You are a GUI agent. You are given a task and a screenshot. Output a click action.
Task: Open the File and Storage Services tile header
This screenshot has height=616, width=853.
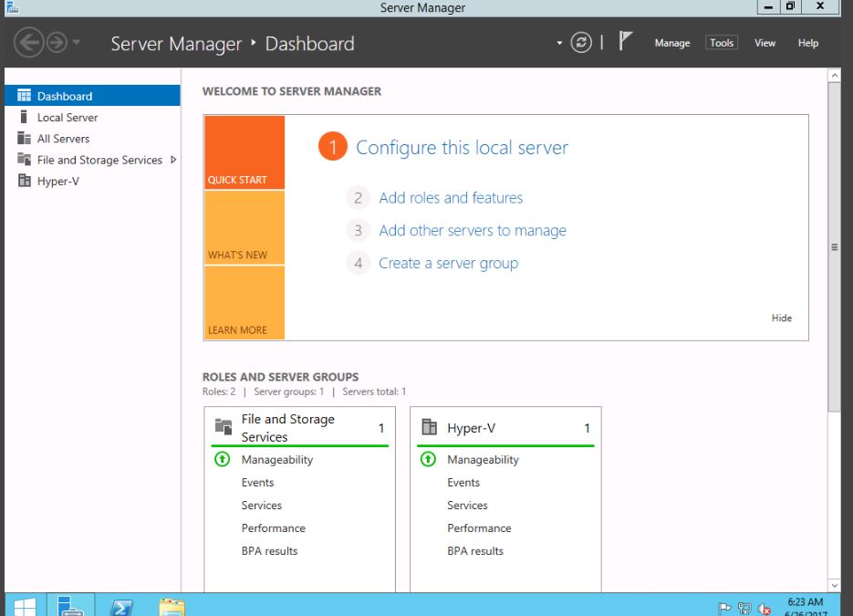[x=300, y=428]
